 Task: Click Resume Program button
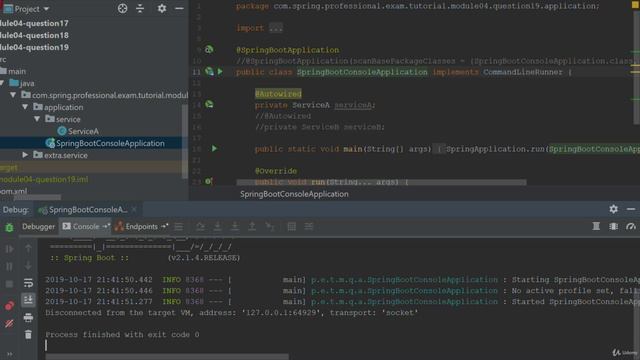(9, 249)
